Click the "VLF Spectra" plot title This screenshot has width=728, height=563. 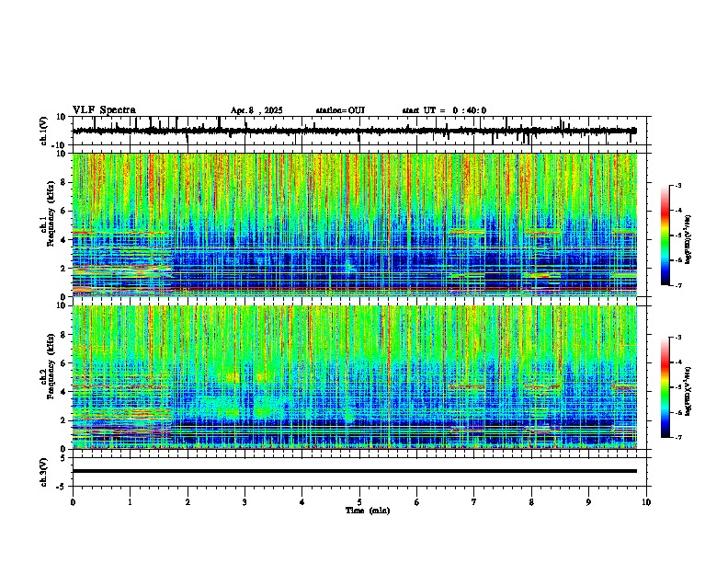(x=104, y=110)
